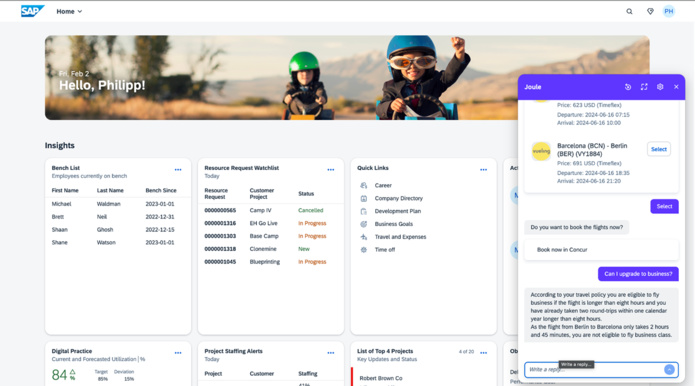Click the 'Can I upgrade to business?' message
695x386 pixels.
click(x=638, y=274)
